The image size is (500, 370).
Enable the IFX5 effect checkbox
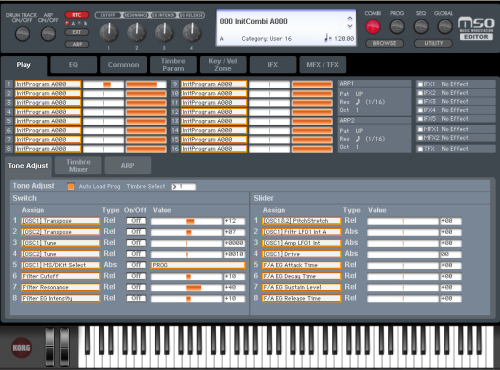tap(420, 119)
